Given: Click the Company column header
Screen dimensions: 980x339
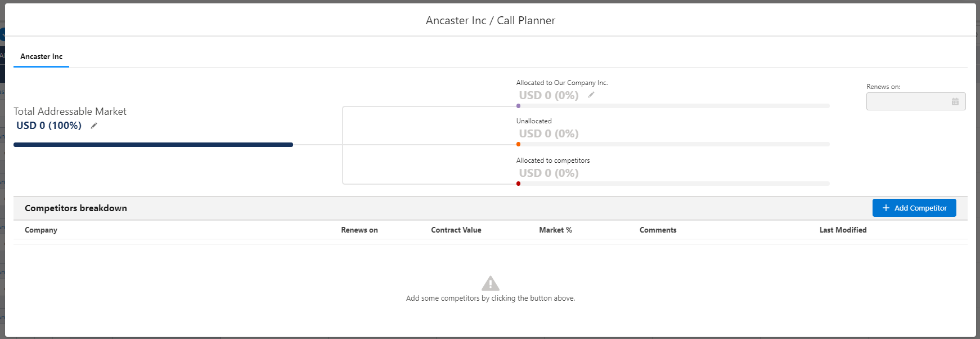Looking at the screenshot, I should (x=41, y=230).
